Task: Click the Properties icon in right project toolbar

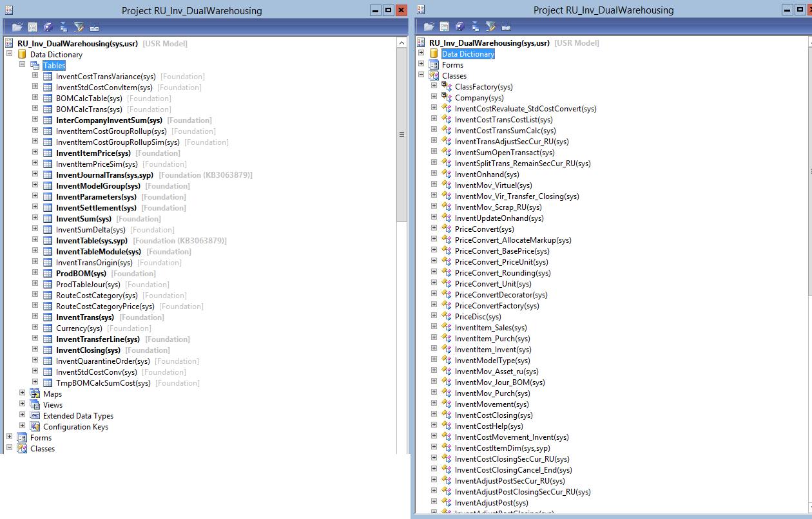Action: pyautogui.click(x=444, y=26)
